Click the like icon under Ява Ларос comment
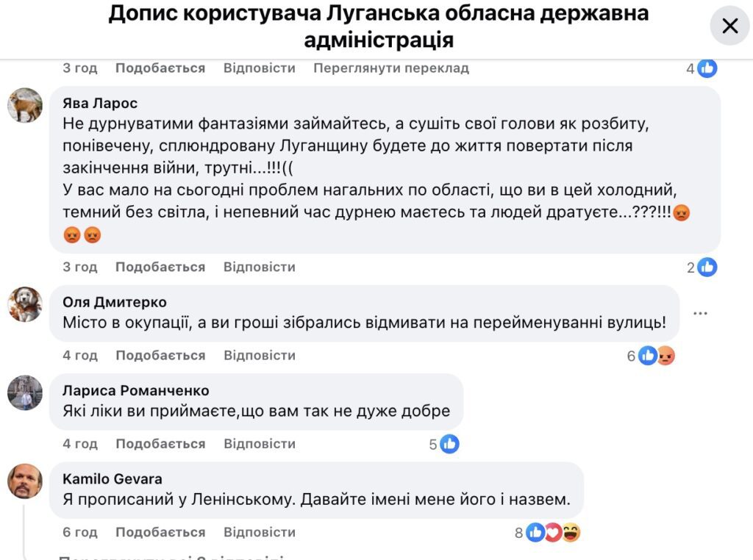Image resolution: width=753 pixels, height=560 pixels. (707, 267)
